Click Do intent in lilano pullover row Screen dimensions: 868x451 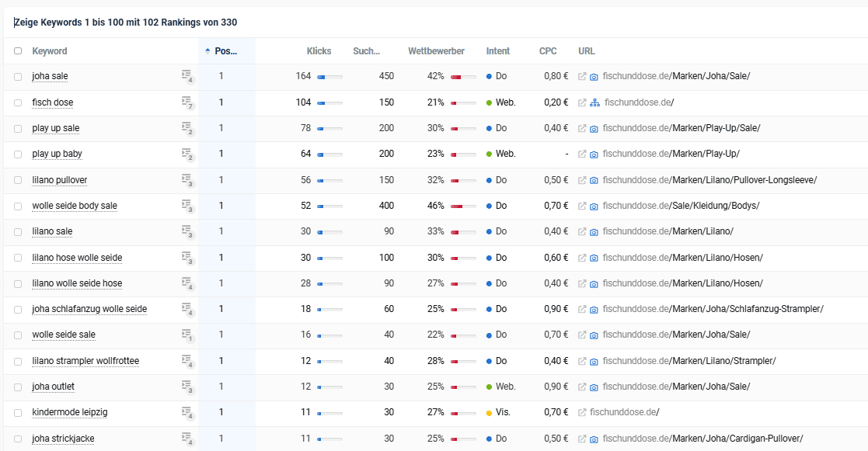[x=497, y=179]
